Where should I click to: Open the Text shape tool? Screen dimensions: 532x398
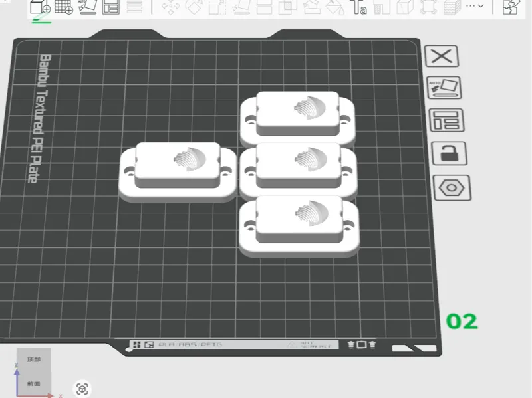358,7
